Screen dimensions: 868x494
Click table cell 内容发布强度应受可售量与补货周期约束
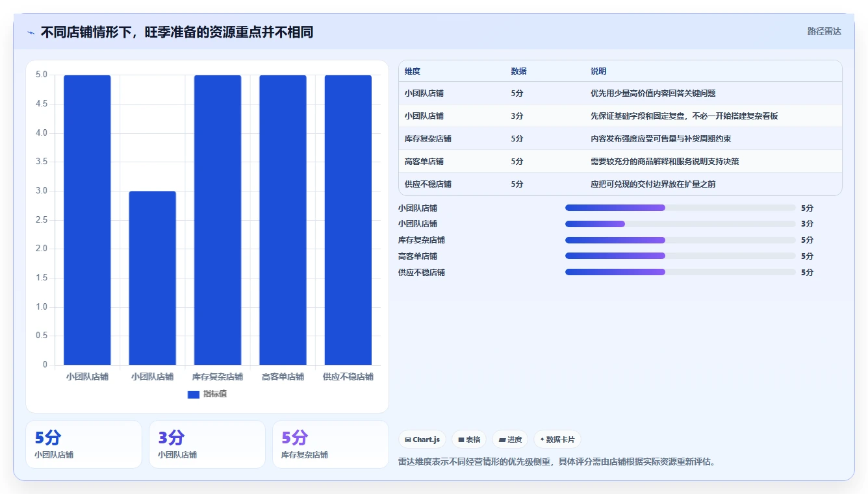point(661,139)
